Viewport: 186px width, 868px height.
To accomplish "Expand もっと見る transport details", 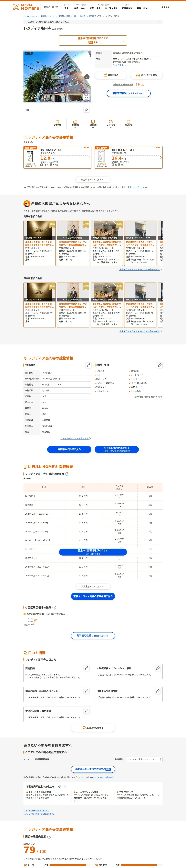I will 120,65.
